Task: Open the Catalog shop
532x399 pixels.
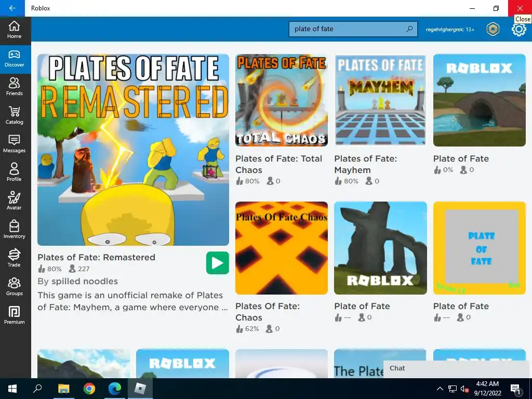Action: tap(14, 116)
